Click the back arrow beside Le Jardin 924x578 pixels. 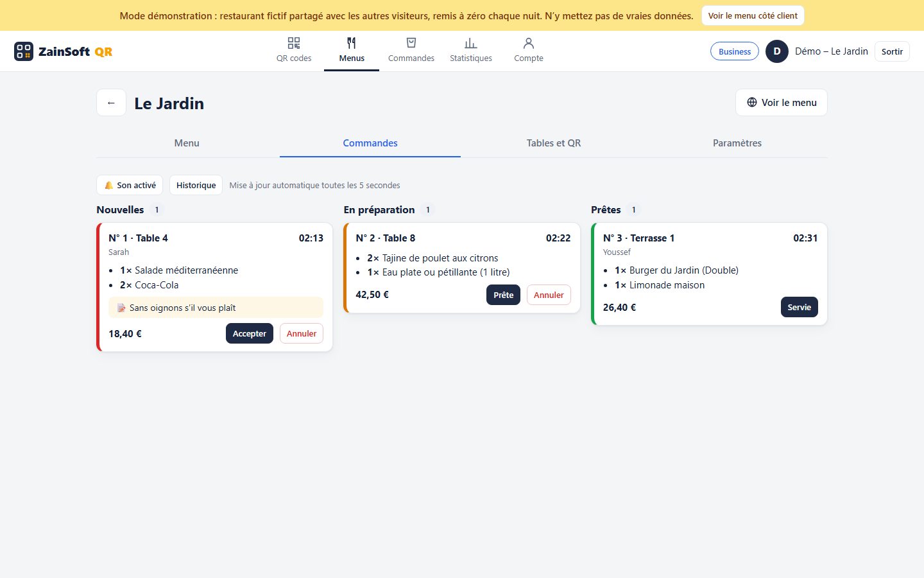click(x=111, y=103)
